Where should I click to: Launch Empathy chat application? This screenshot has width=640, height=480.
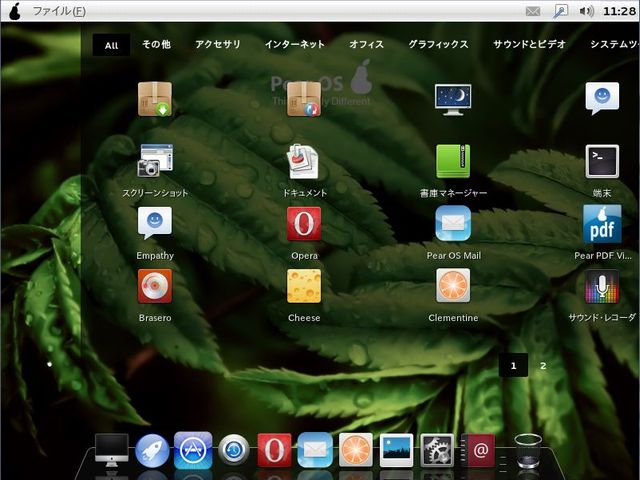click(155, 225)
